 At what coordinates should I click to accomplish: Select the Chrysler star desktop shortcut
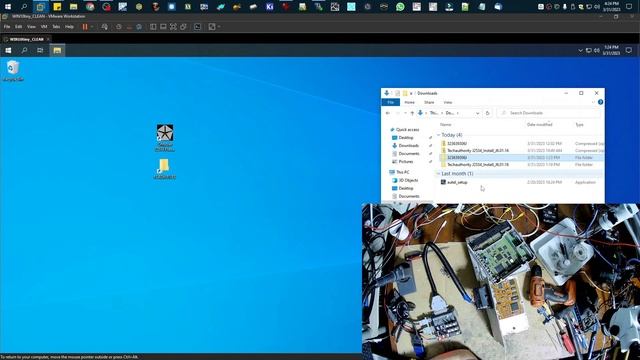coord(165,138)
